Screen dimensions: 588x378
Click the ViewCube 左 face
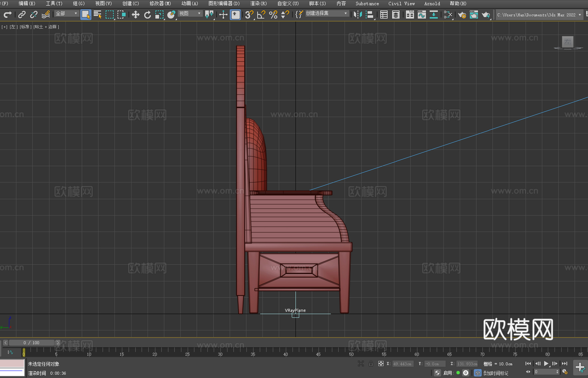568,42
